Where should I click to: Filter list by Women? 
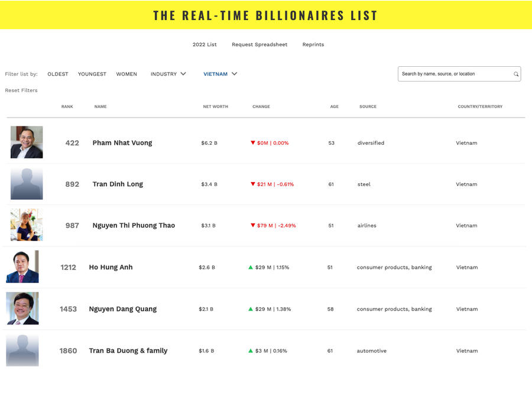pos(126,74)
